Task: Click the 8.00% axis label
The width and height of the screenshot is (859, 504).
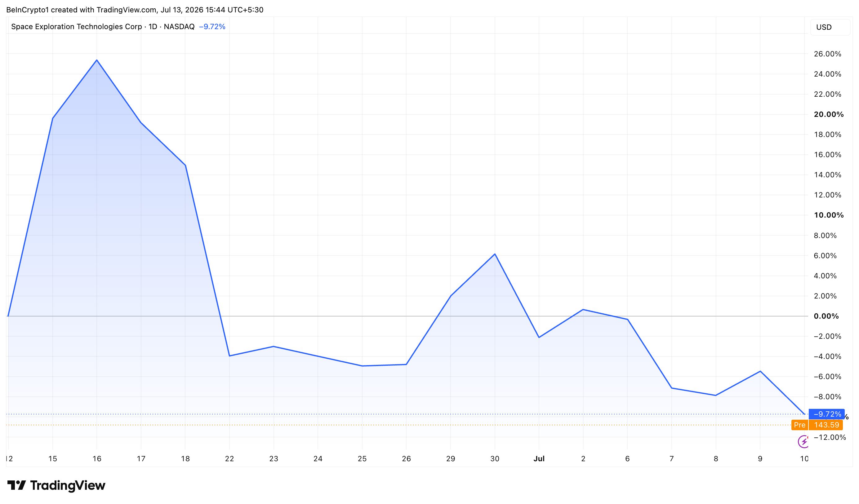Action: pyautogui.click(x=825, y=236)
